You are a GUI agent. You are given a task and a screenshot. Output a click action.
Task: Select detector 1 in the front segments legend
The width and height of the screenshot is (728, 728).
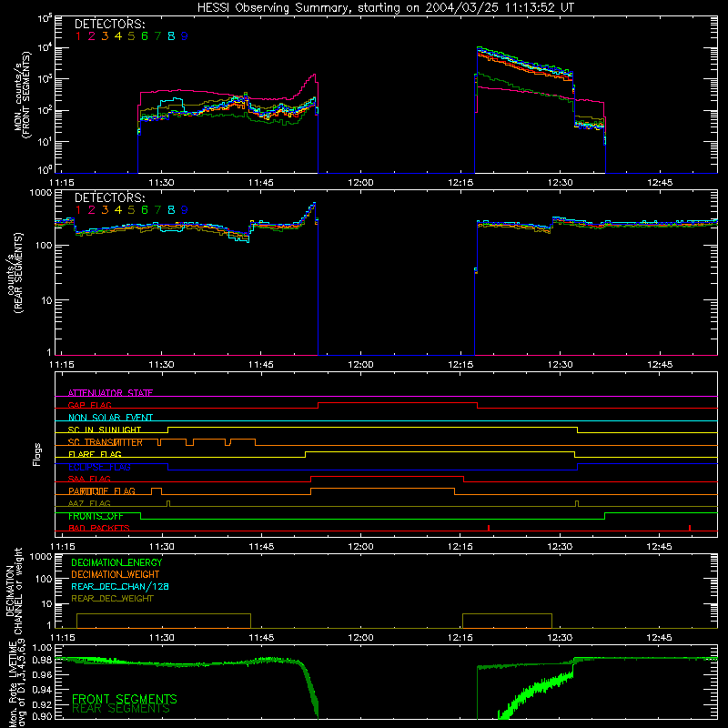[x=78, y=36]
